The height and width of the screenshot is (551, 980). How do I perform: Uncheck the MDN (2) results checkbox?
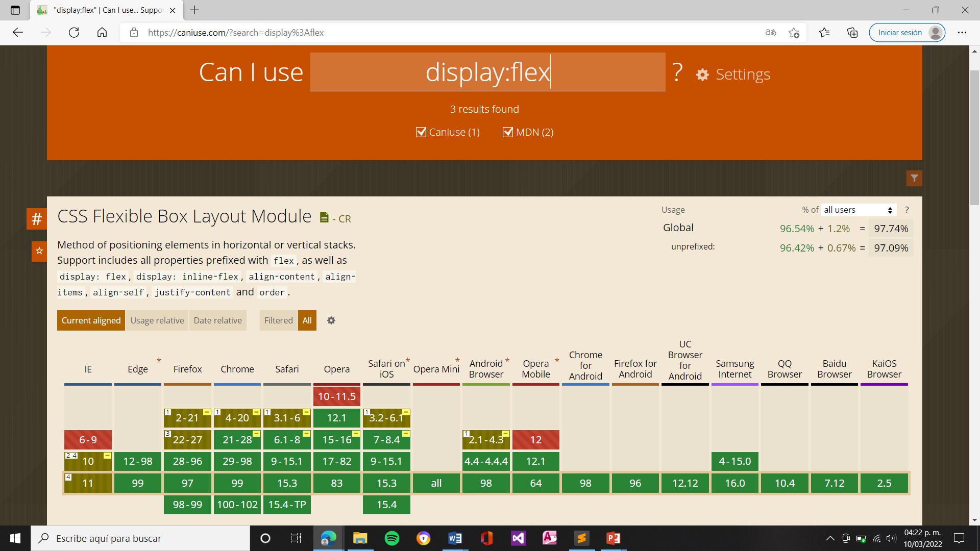[508, 132]
